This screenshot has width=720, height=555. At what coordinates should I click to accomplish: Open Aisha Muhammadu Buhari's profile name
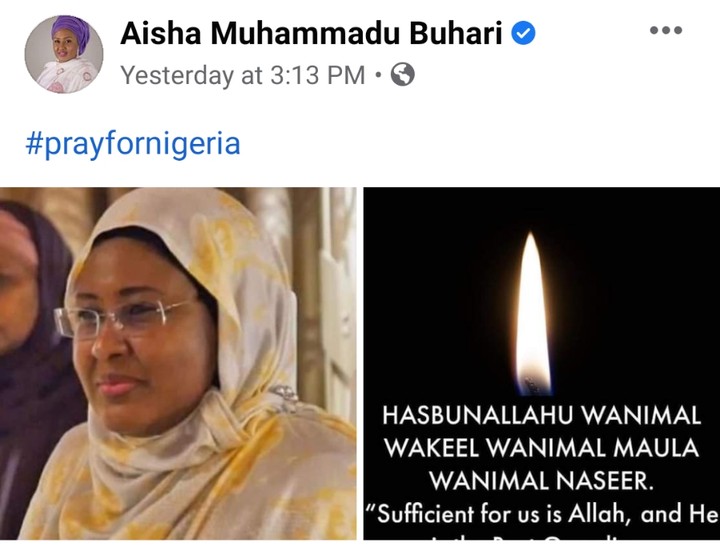[311, 34]
